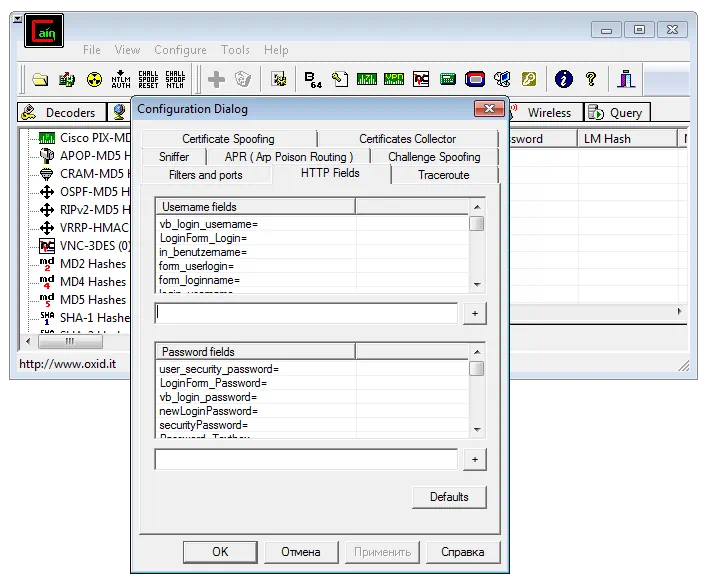
Task: Click the blue info about icon
Action: pyautogui.click(x=564, y=79)
